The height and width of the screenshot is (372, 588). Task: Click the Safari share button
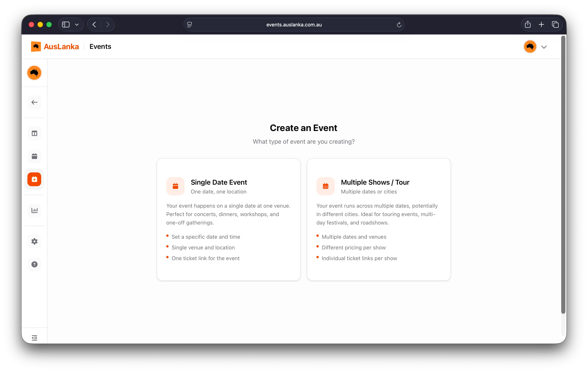(x=528, y=25)
